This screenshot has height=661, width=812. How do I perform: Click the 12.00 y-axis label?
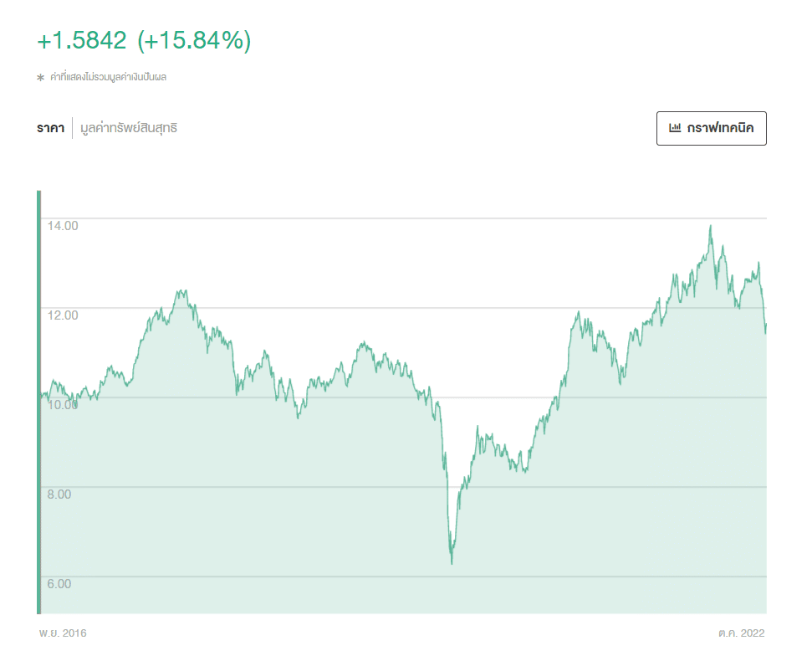(63, 315)
